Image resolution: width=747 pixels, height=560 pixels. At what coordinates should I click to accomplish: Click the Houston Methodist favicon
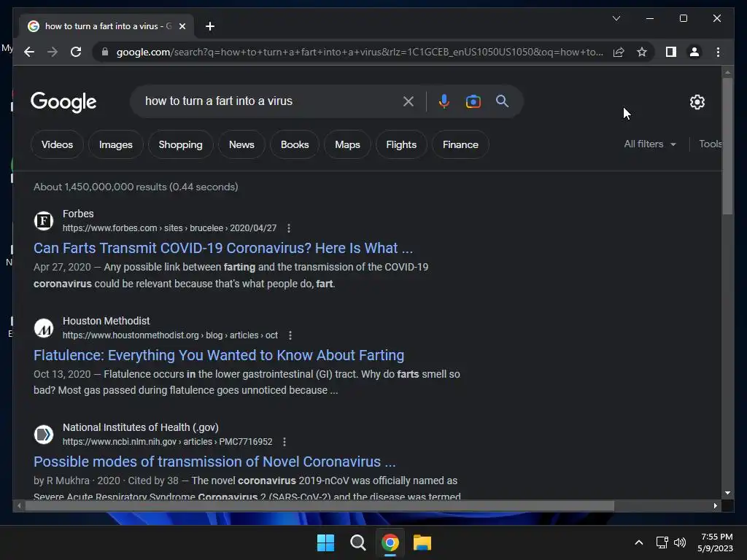[44, 327]
